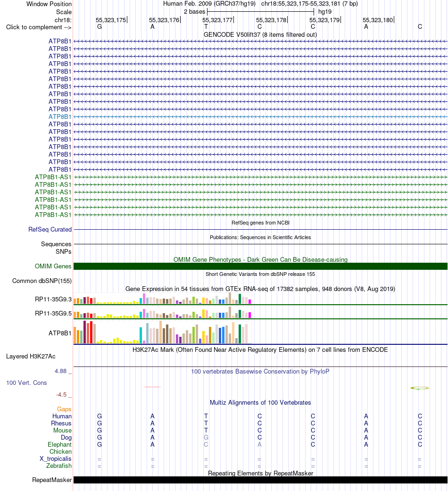The height and width of the screenshot is (491, 448).
Task: Select the Rhesus alignment row label
Action: coord(61,424)
